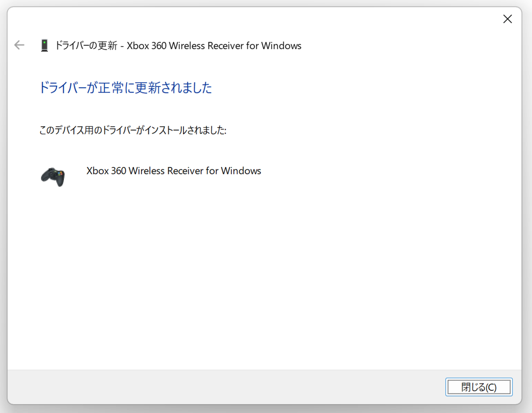Image resolution: width=532 pixels, height=413 pixels.
Task: Select the installed device name beside the controller icon
Action: tap(174, 171)
